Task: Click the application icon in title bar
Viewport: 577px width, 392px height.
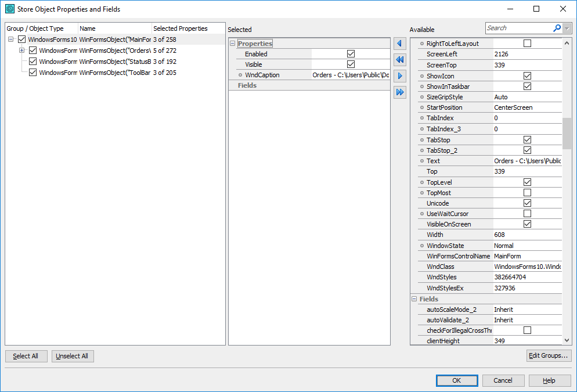Action: 10,9
